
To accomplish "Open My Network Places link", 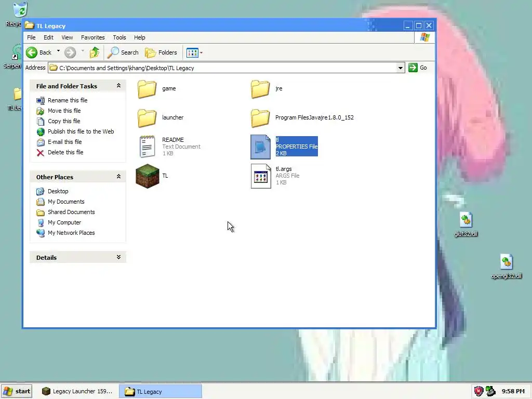I will [x=71, y=233].
